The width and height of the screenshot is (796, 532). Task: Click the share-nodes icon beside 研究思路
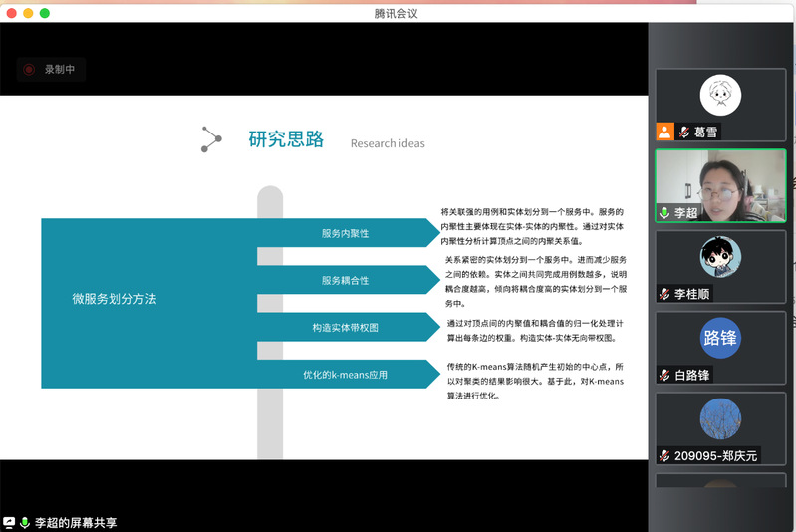(x=211, y=139)
